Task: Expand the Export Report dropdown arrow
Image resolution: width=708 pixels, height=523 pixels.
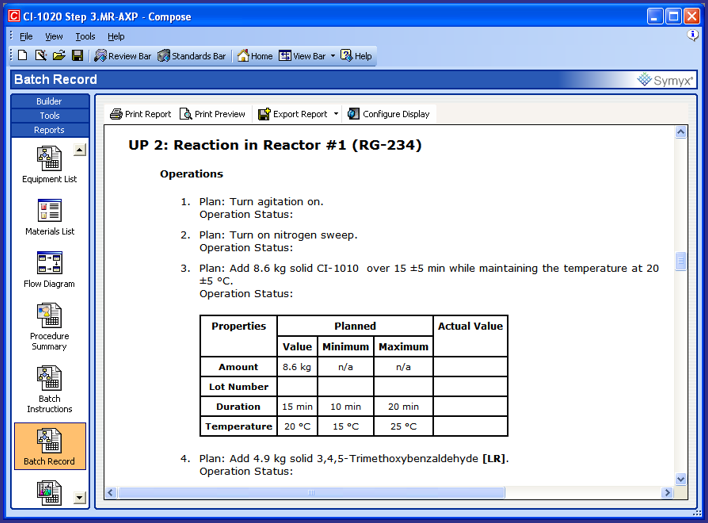Action: pos(336,114)
